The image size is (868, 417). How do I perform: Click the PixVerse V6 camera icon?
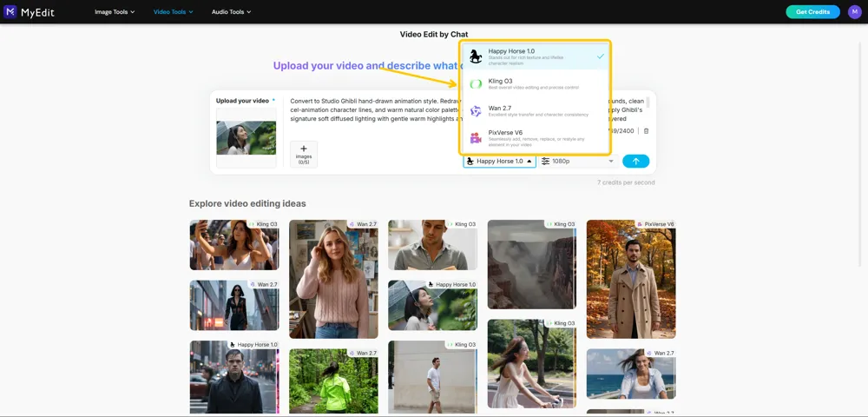(x=476, y=138)
